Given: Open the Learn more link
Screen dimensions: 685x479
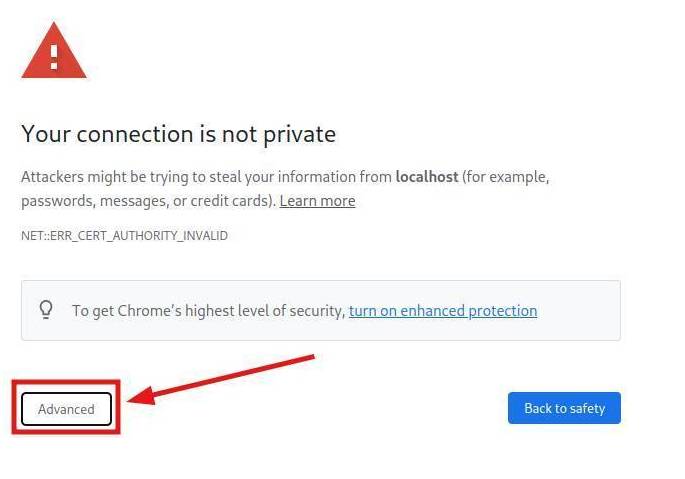Looking at the screenshot, I should (317, 201).
